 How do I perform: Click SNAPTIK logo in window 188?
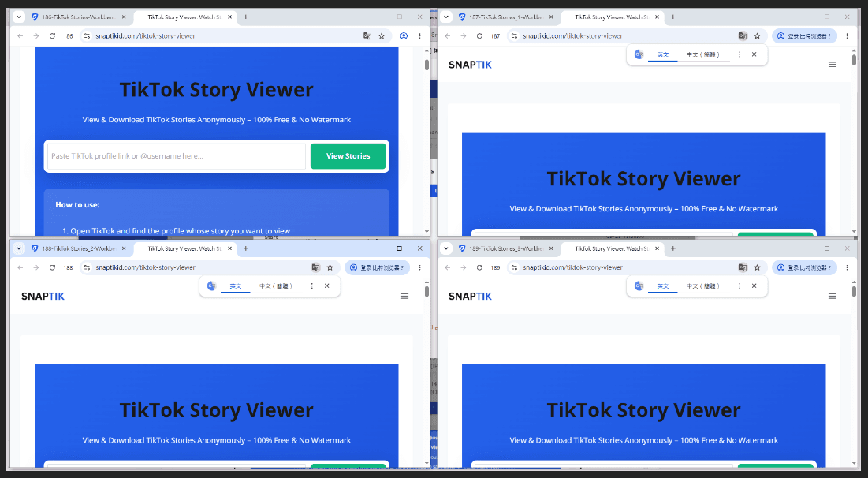pos(43,297)
